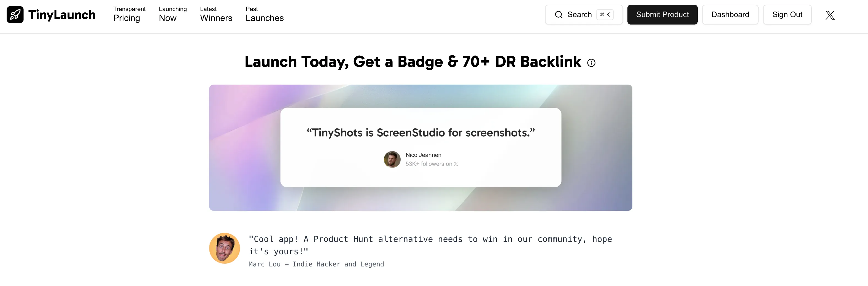
Task: Open the Dashboard
Action: pyautogui.click(x=730, y=15)
